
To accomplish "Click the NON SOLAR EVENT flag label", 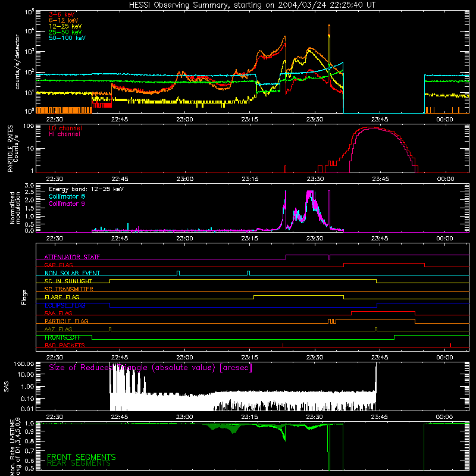I will coord(72,273).
